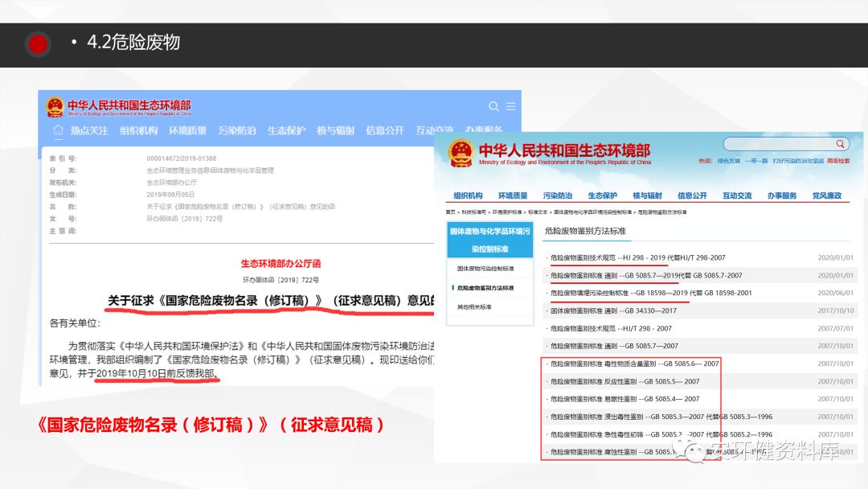The image size is (868, 489).
Task: Click the 生态环境部办公厅 issuing agency value
Action: click(172, 183)
